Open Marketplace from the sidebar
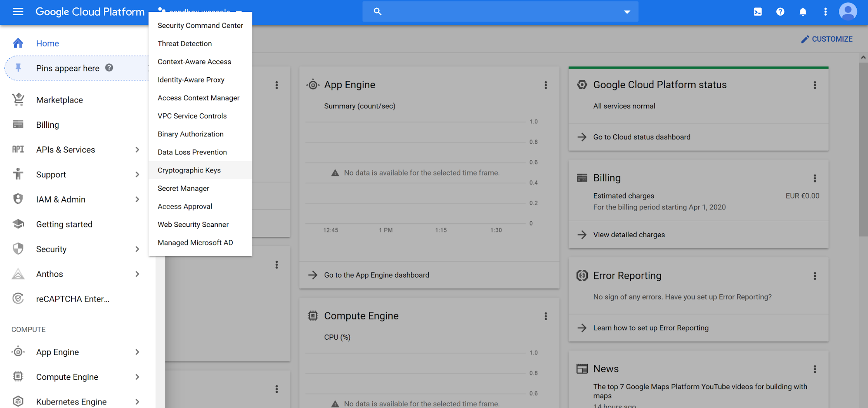 coord(60,100)
